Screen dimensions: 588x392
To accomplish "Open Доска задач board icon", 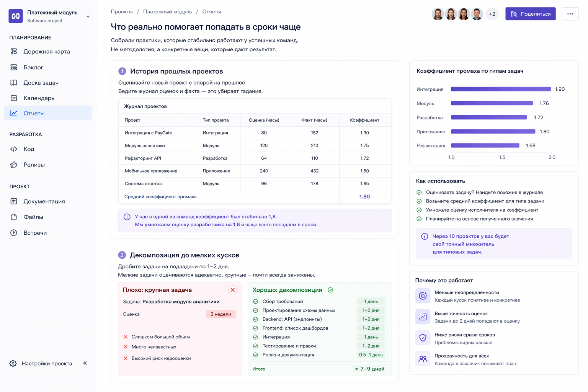I will click(14, 83).
